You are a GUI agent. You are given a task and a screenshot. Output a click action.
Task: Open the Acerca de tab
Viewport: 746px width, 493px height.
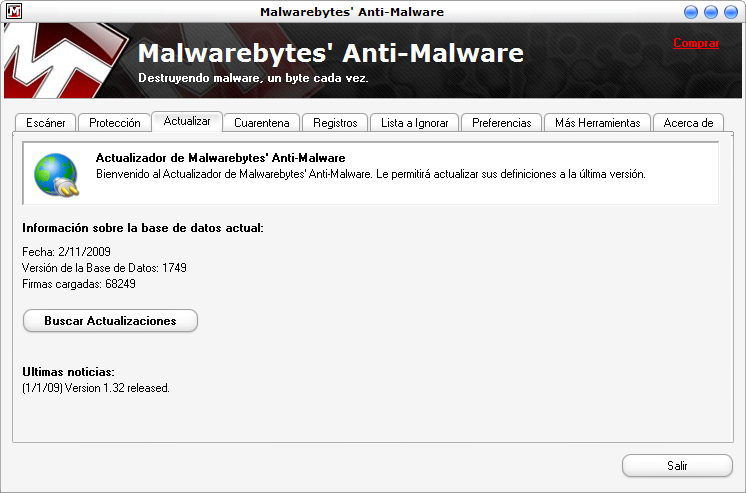click(687, 123)
